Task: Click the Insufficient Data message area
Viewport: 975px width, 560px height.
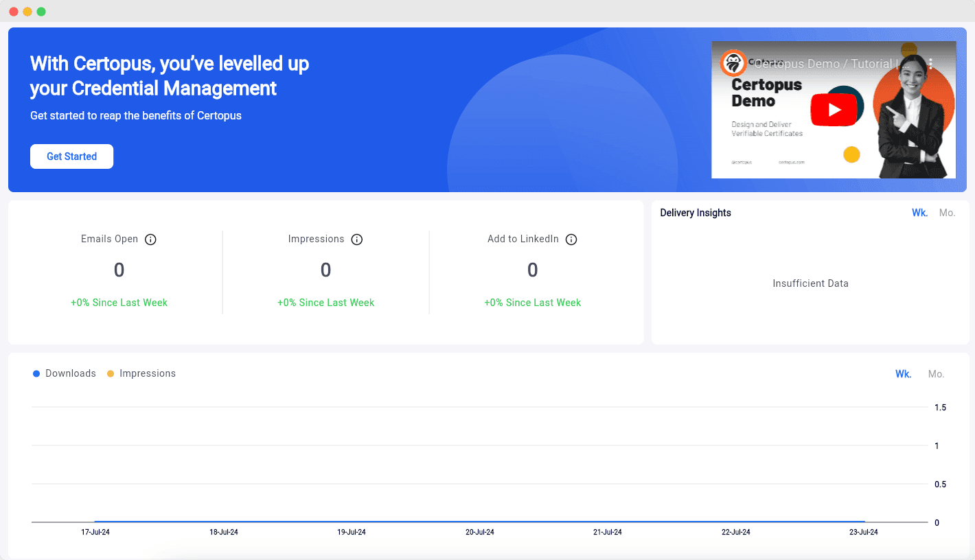Action: [x=810, y=283]
